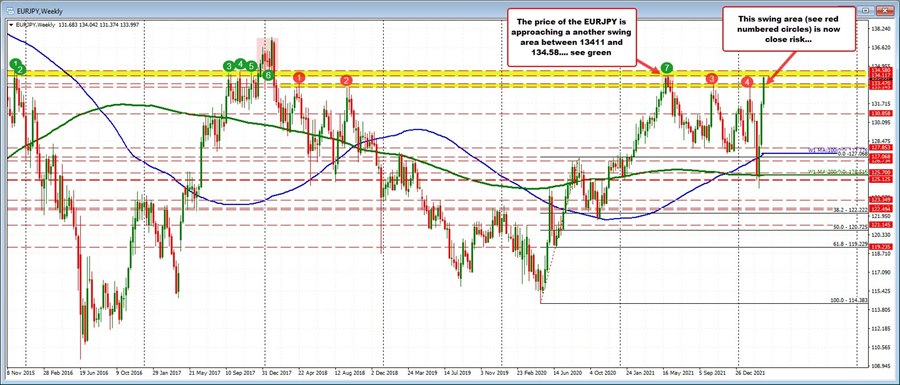Click the 100.0 - 114.383 Fibonacci label
This screenshot has width=900, height=385.
[x=848, y=300]
